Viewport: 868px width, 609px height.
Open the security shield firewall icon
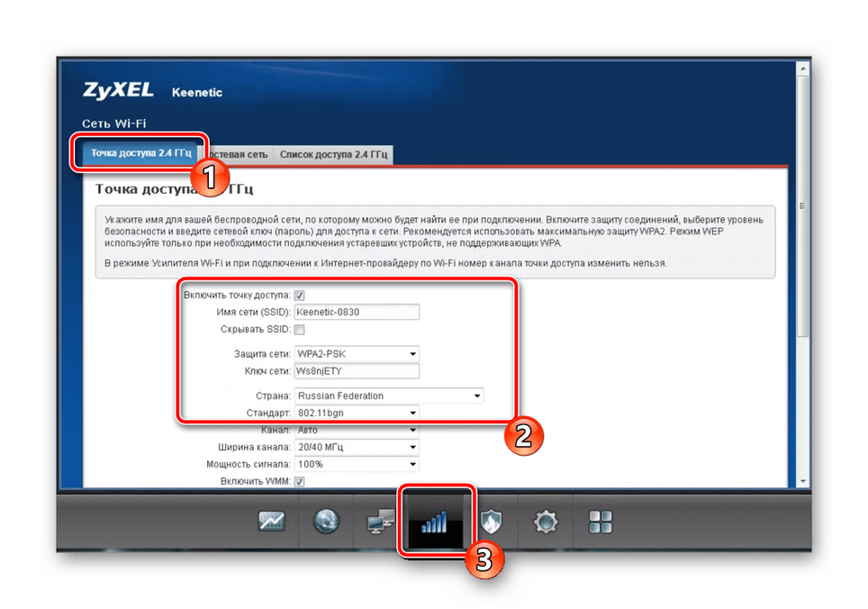pyautogui.click(x=491, y=522)
